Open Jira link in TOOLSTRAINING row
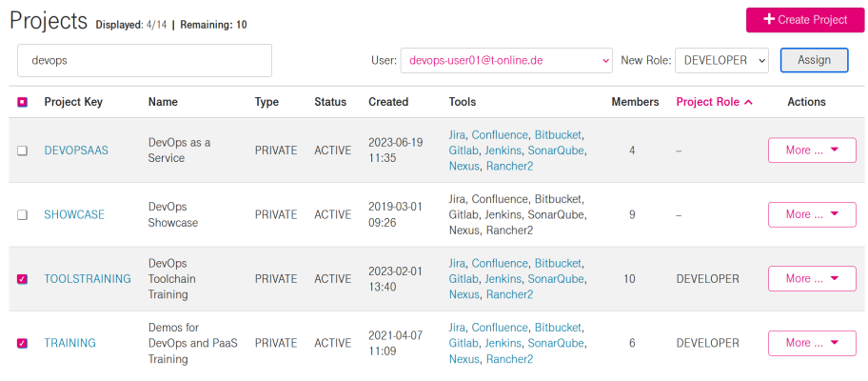 (x=457, y=263)
